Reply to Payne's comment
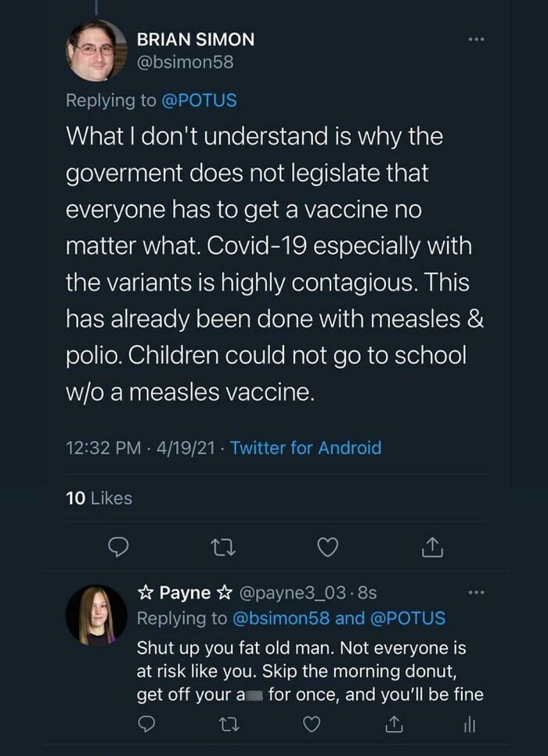 [x=145, y=725]
